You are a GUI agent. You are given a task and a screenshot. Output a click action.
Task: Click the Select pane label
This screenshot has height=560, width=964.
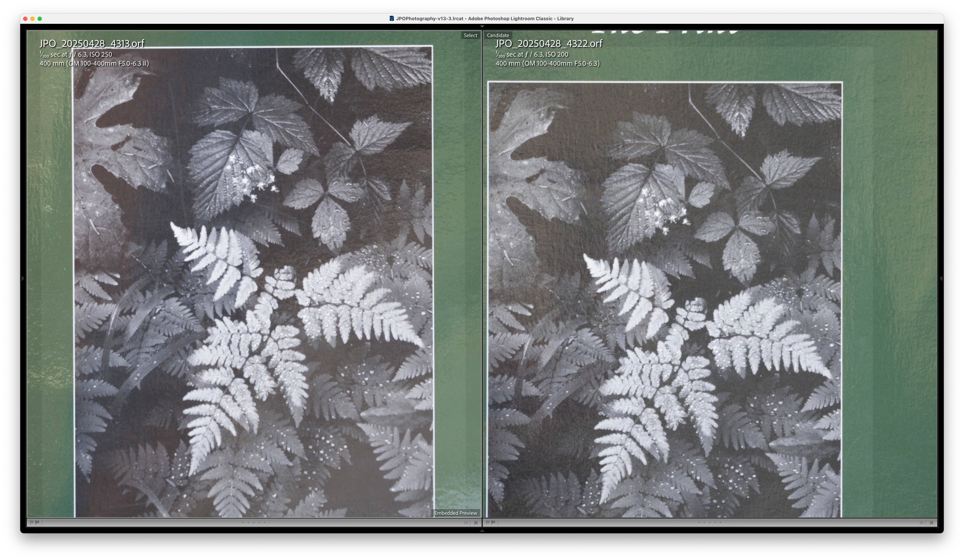point(470,35)
